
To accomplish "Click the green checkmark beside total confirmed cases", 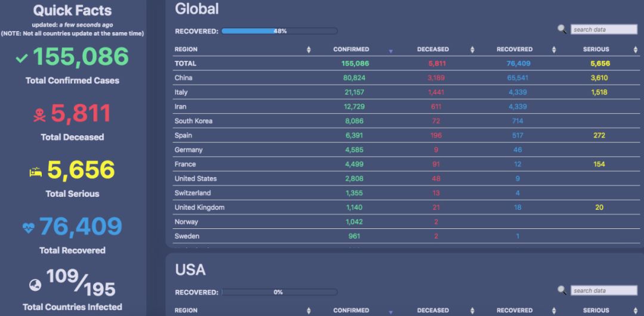I will tap(22, 58).
